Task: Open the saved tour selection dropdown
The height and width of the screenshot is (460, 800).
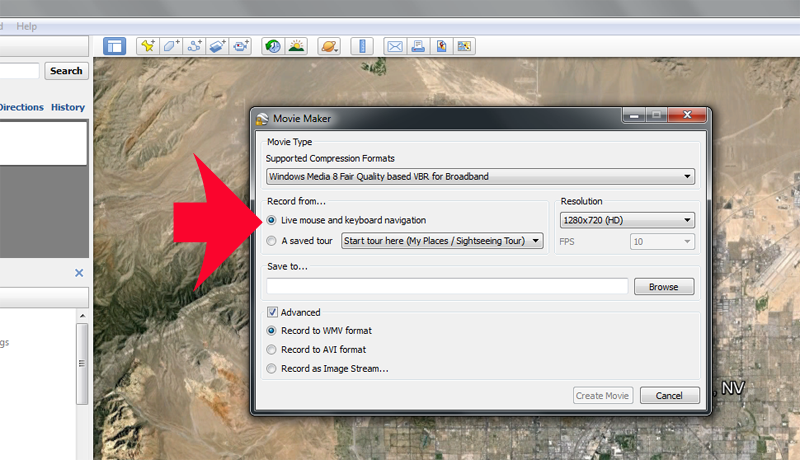Action: point(442,241)
